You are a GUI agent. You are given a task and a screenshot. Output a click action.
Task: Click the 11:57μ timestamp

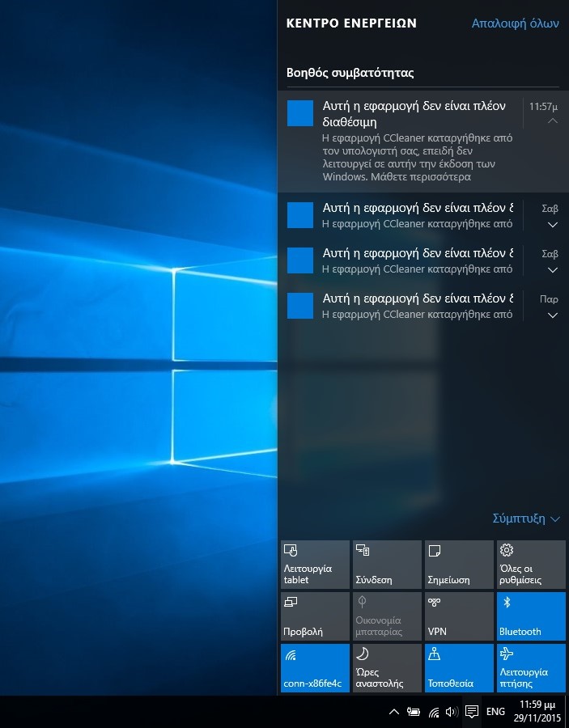coord(543,106)
